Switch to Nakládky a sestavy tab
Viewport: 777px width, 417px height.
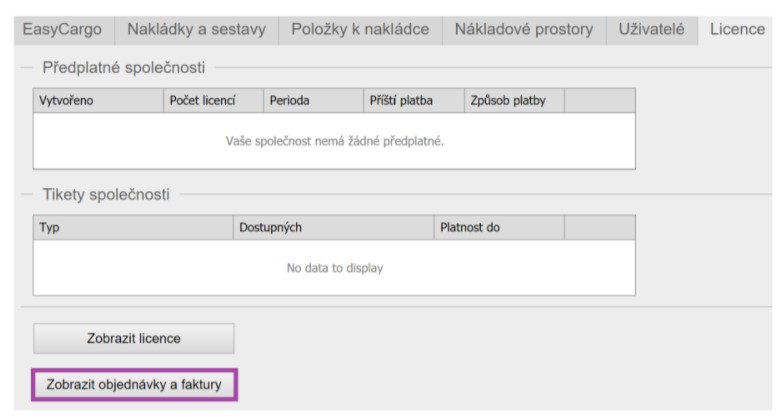(196, 30)
